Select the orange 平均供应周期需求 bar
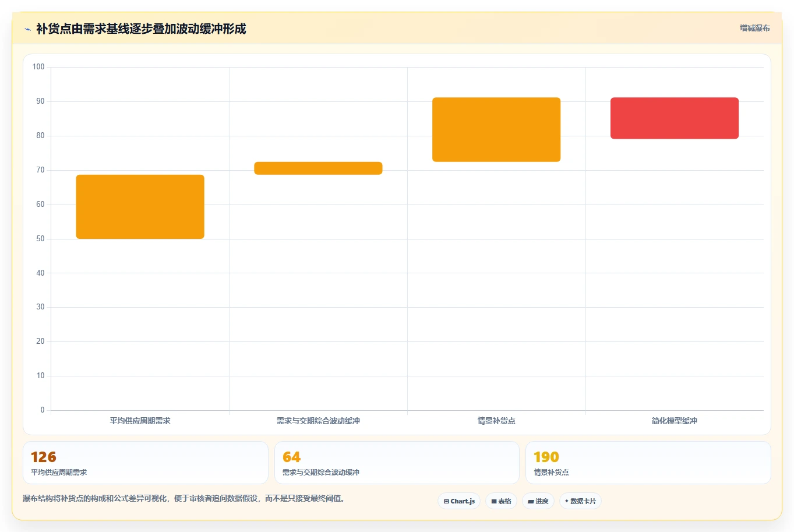 pos(140,207)
